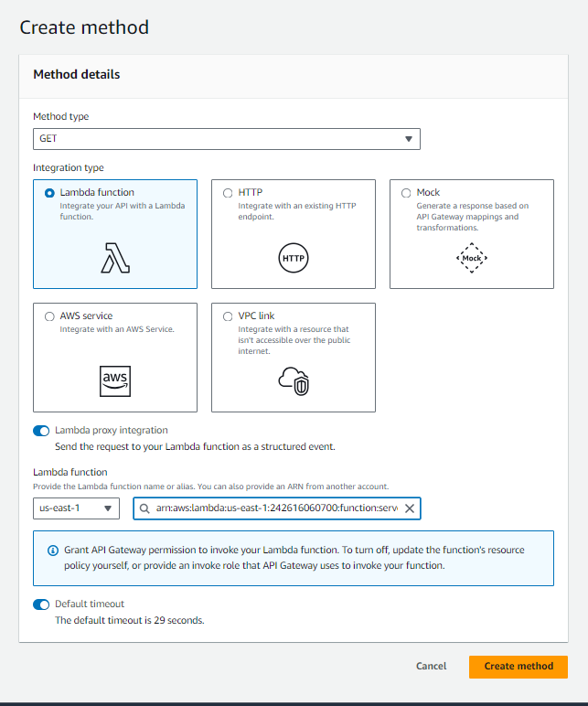This screenshot has width=588, height=706.
Task: Turn off the Default timeout toggle
Action: pos(41,604)
